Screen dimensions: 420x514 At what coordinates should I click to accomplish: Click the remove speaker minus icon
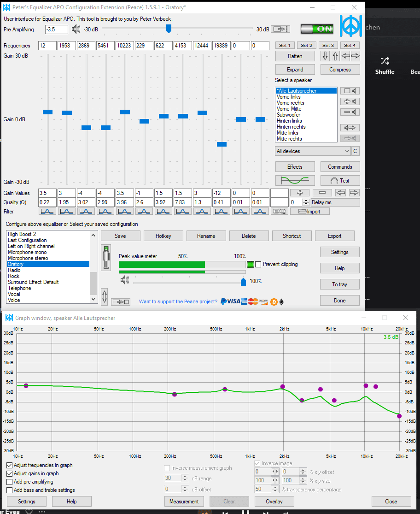350,112
